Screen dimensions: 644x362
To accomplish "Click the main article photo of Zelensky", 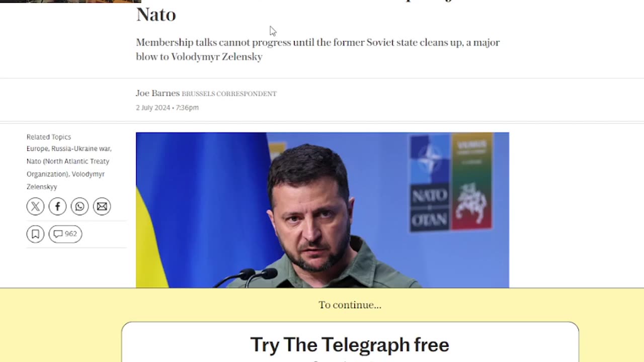I will tap(323, 210).
